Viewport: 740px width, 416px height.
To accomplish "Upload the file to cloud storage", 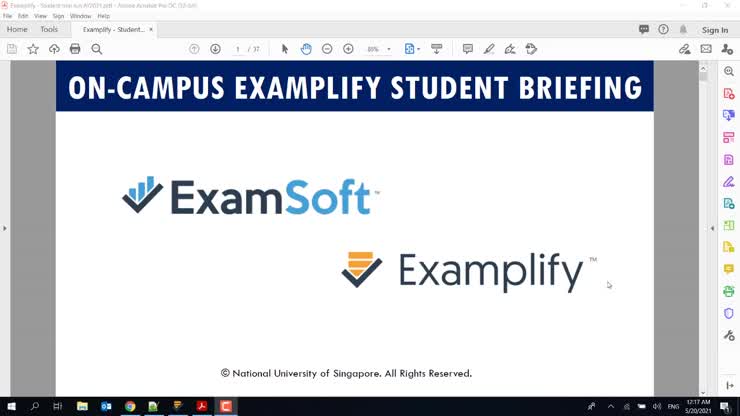I will point(54,49).
